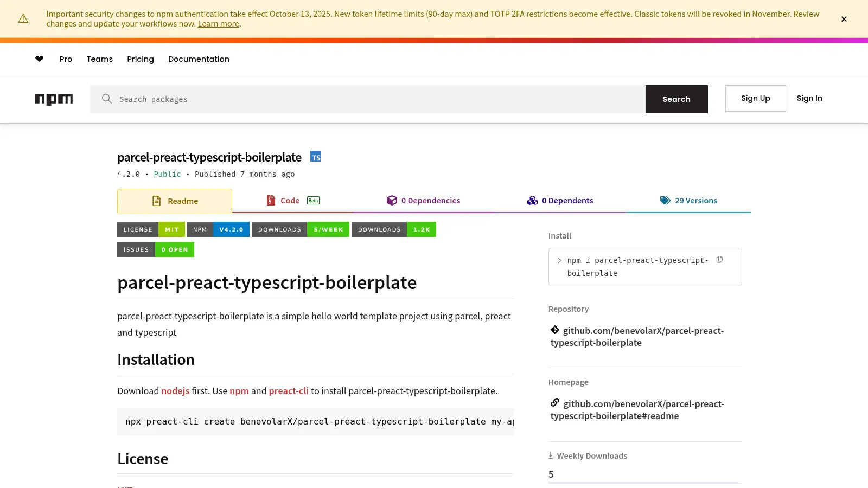Open the 29 Versions tab
This screenshot has height=488, width=868.
tap(688, 201)
